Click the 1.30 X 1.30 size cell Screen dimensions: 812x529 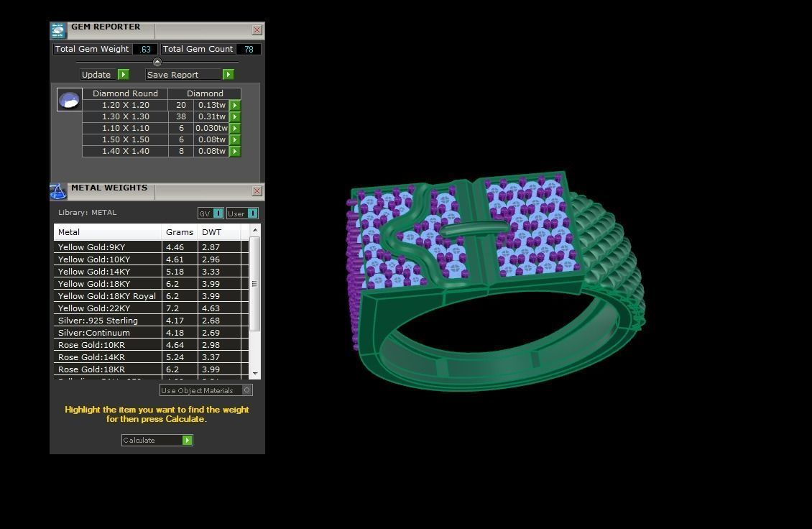pos(125,116)
